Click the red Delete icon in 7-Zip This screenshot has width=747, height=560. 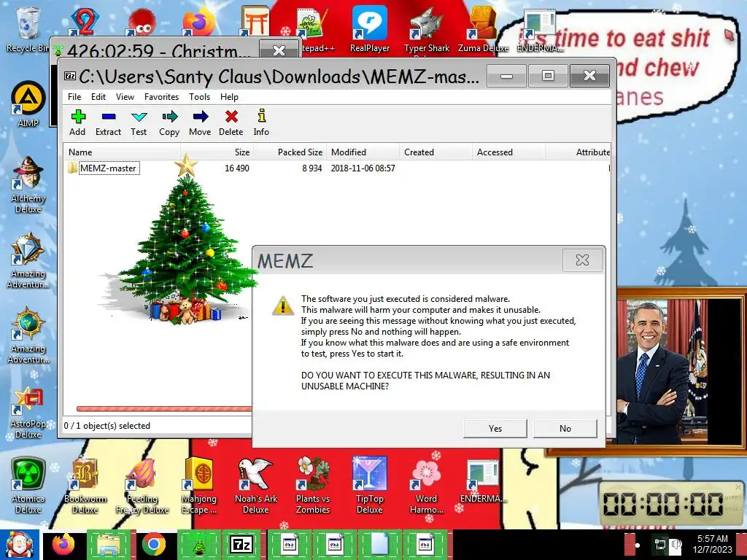(231, 122)
